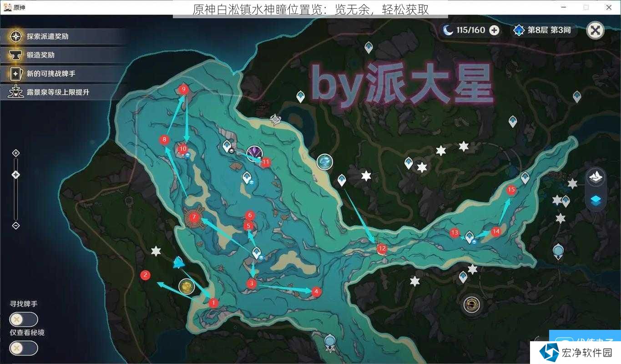Click red marker number 12 on the map
The width and height of the screenshot is (621, 364).
point(382,248)
